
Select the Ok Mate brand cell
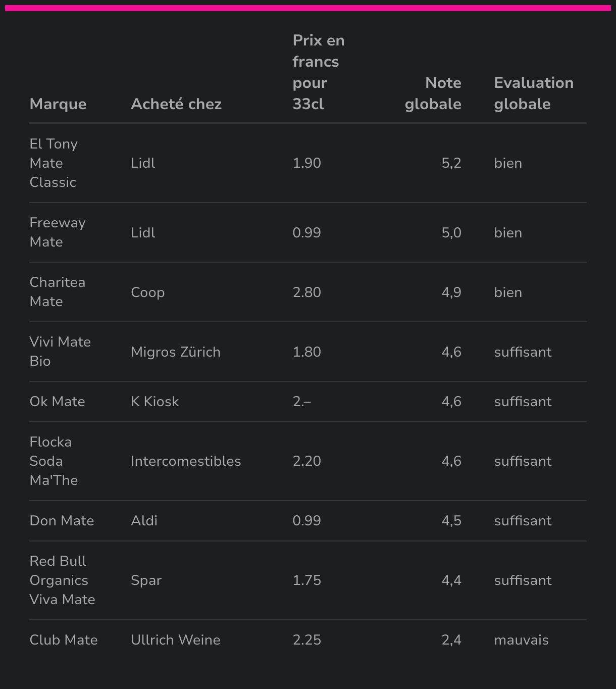point(58,402)
